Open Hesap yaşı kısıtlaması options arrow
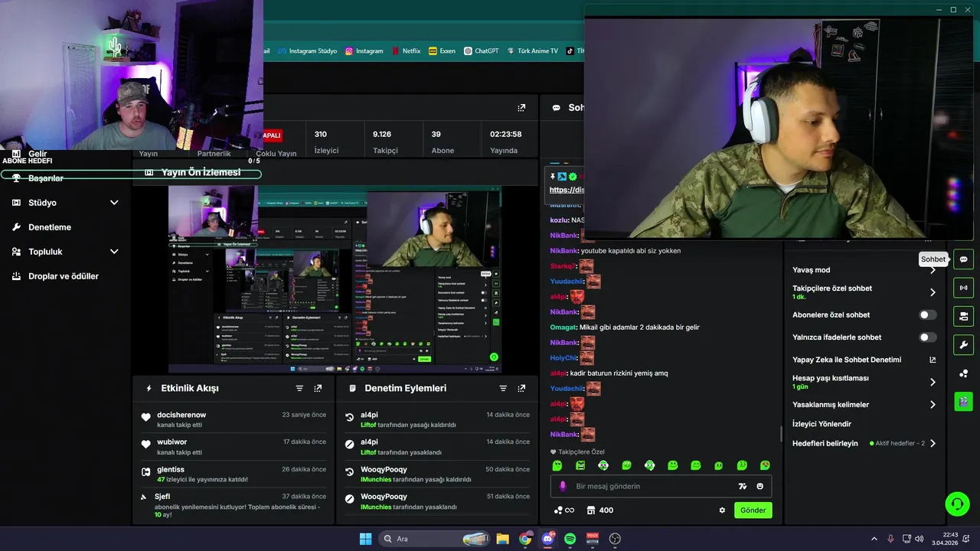Screen dimensions: 980x551 coord(933,382)
